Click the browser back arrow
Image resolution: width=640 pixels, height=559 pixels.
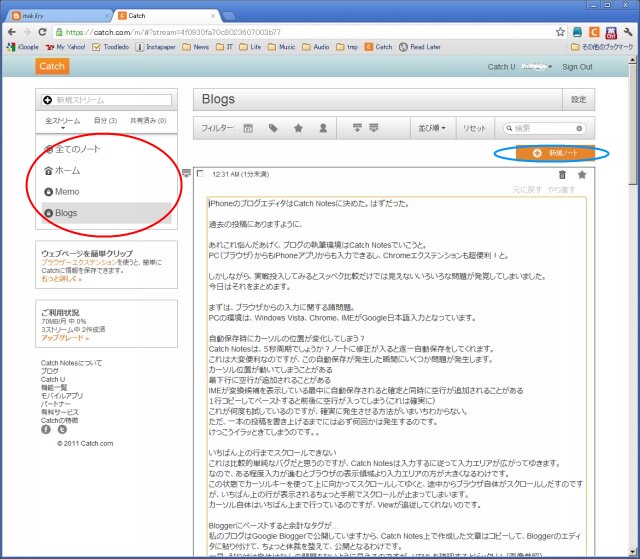pos(12,32)
